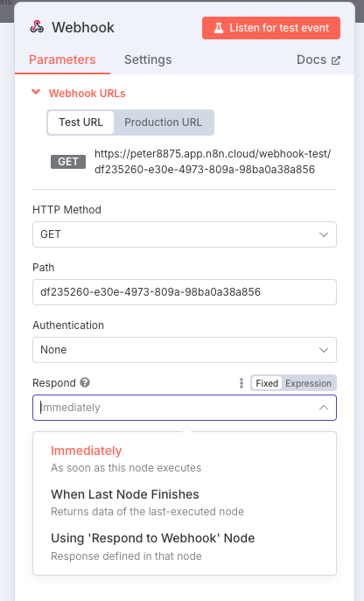Open the three-dot options menu beside Respond
The width and height of the screenshot is (364, 601).
pos(241,383)
